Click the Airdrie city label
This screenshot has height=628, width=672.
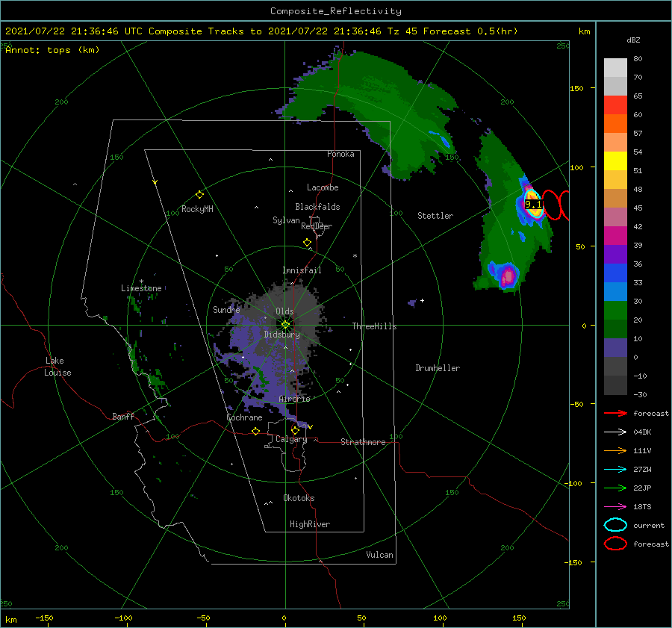(x=294, y=399)
